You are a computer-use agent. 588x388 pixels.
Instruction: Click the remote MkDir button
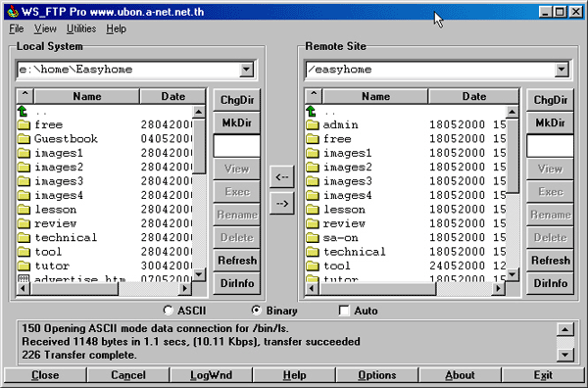(550, 122)
